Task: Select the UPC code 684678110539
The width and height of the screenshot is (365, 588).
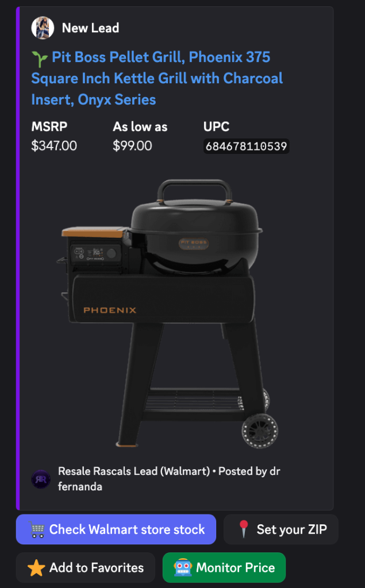Action: point(247,146)
